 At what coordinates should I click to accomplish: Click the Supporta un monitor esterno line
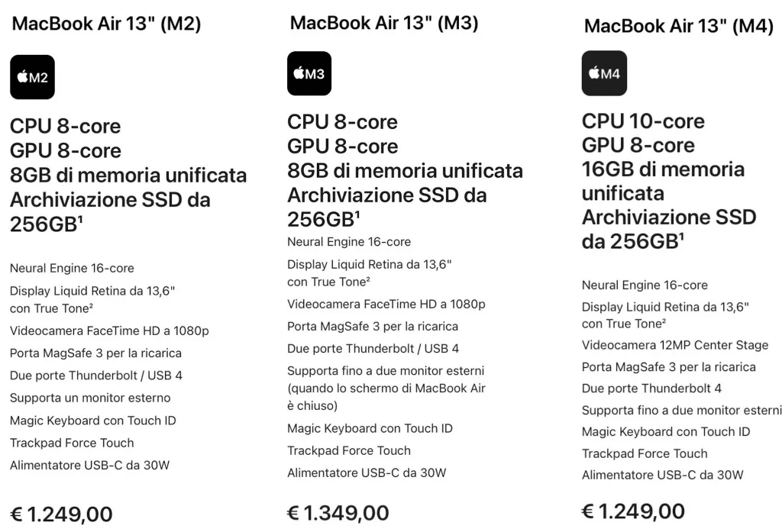(90, 398)
